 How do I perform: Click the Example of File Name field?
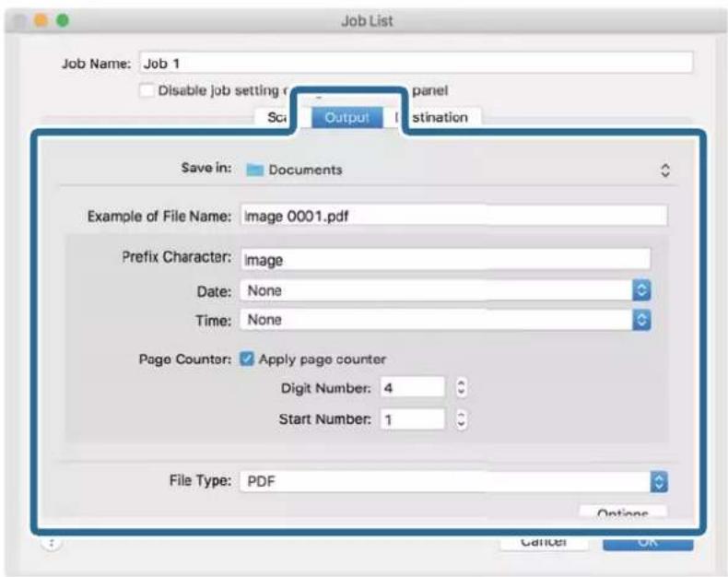453,216
